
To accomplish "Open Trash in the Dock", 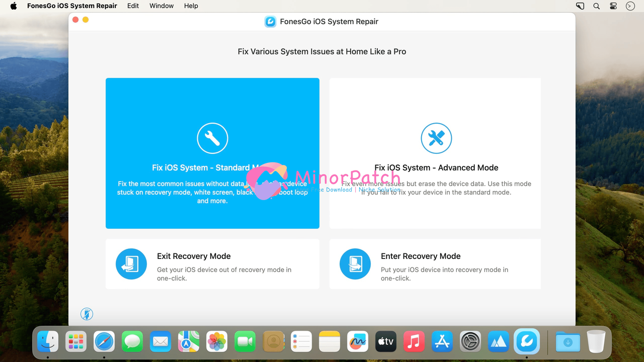I will (x=596, y=342).
